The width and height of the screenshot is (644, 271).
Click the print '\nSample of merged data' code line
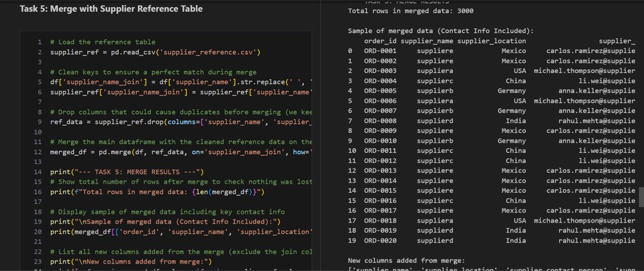pos(165,222)
